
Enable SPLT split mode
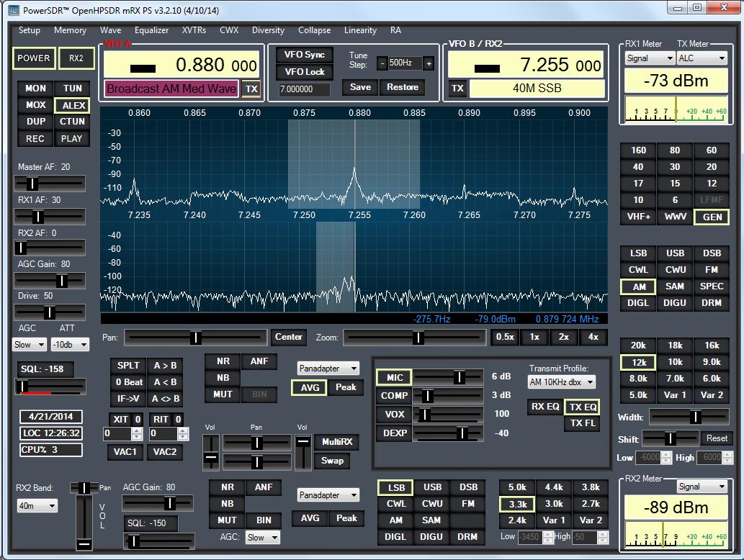click(128, 366)
